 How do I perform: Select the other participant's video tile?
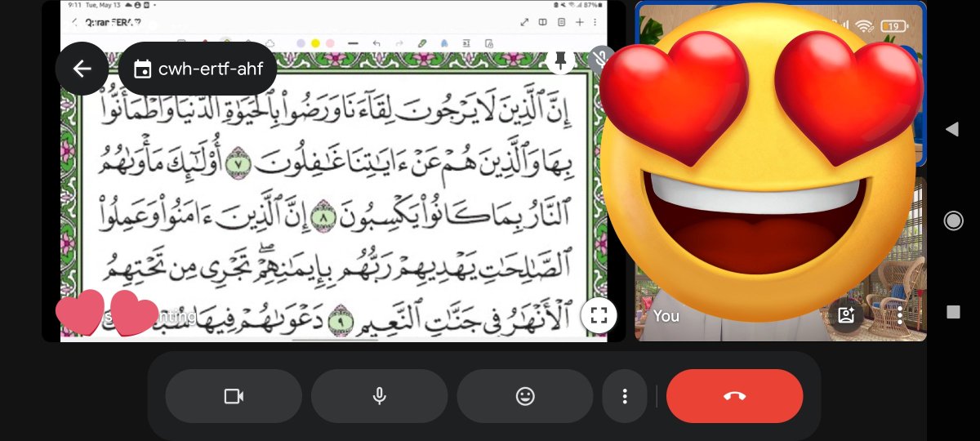point(781,83)
